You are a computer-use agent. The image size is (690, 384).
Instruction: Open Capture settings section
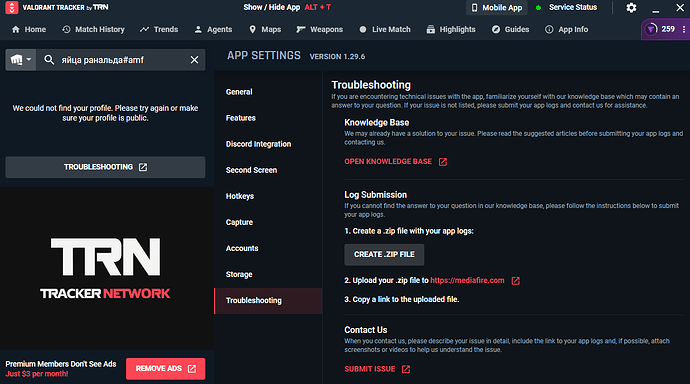(268, 222)
